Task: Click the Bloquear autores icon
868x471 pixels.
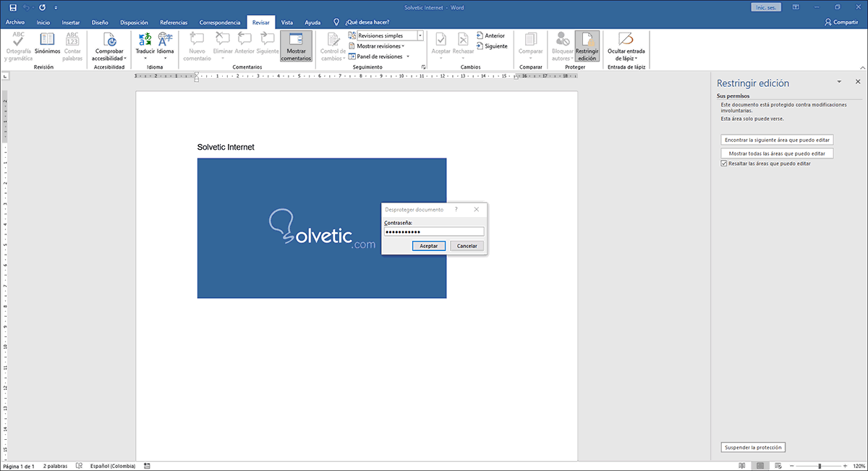Action: pos(562,39)
